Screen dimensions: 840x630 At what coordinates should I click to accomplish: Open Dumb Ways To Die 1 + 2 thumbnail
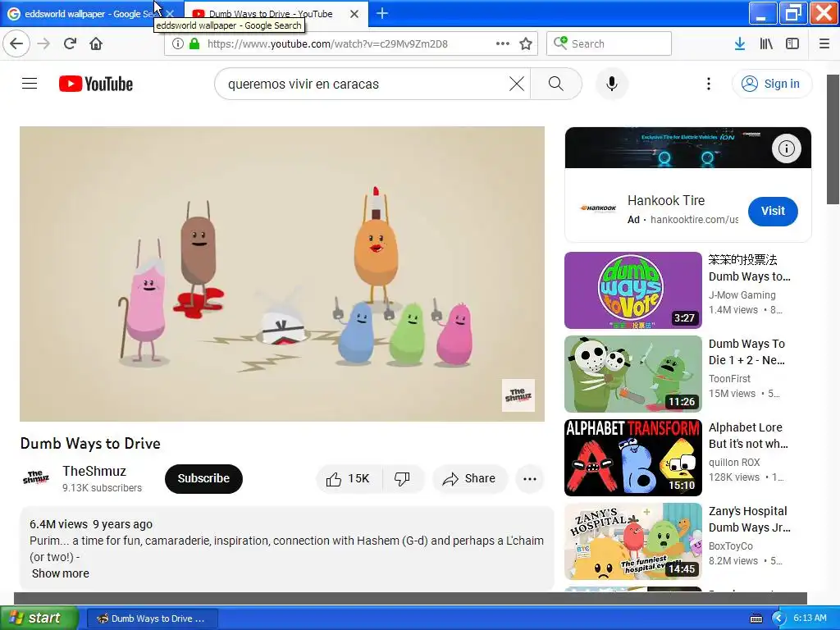[x=632, y=374]
